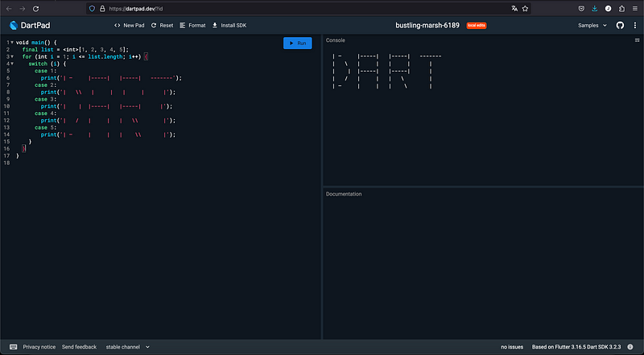Open the Samples dropdown

(x=592, y=26)
